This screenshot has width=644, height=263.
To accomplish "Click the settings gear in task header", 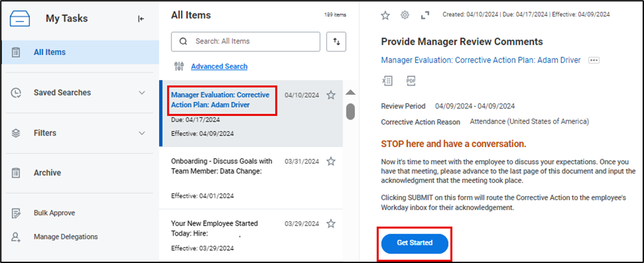I will (404, 15).
